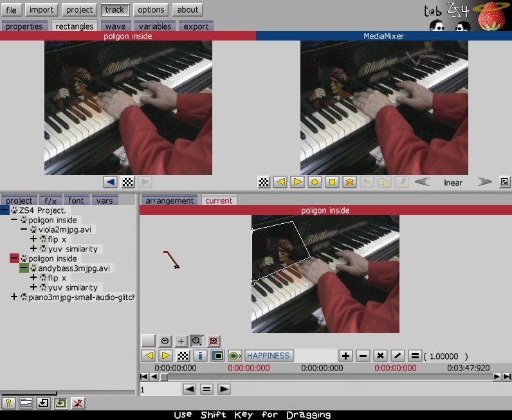The width and height of the screenshot is (512, 420).
Task: Click the folder icon in bottom toolbar
Action: click(26, 403)
